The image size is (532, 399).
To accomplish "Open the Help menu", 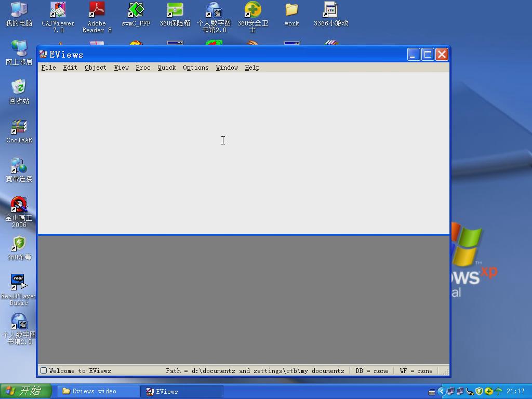I will 252,68.
